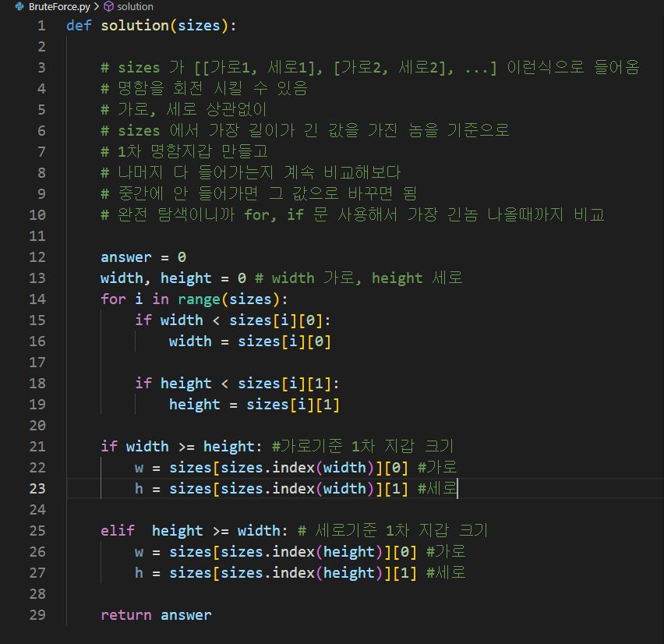Click the comment on line 6
This screenshot has width=664, height=644.
pos(305,130)
